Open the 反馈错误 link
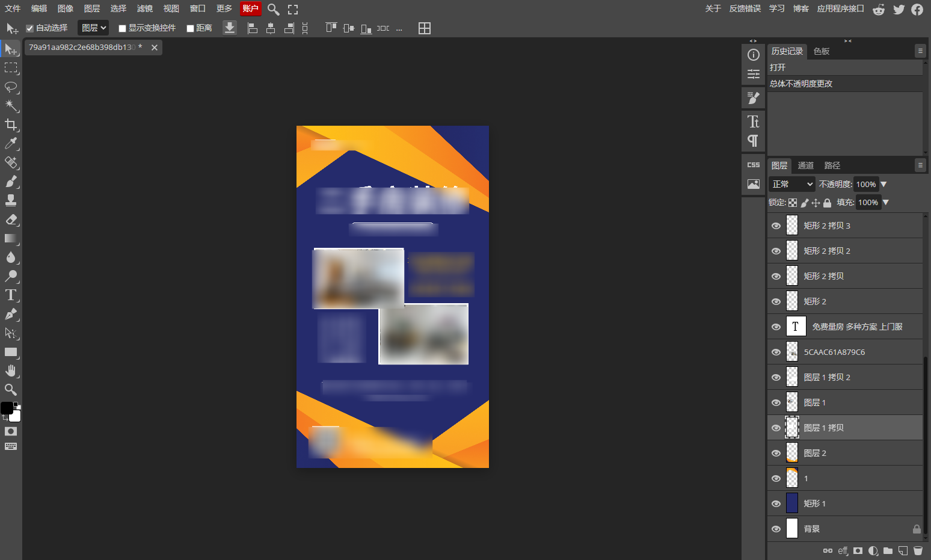 [745, 8]
